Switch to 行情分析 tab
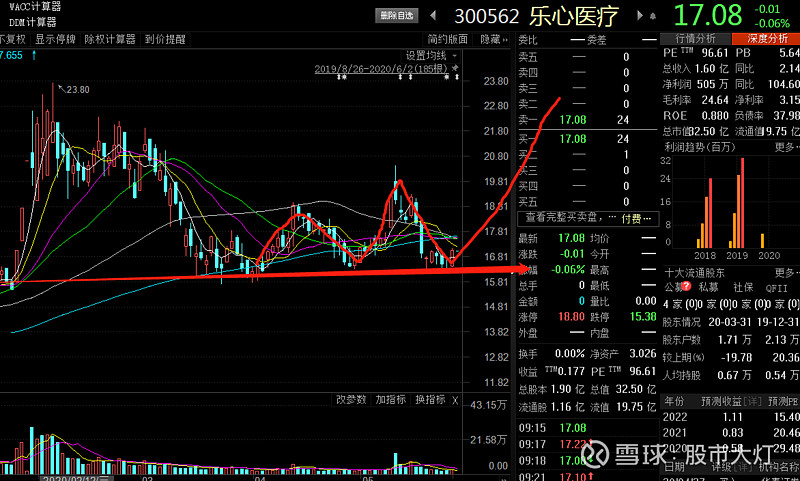 pos(695,39)
